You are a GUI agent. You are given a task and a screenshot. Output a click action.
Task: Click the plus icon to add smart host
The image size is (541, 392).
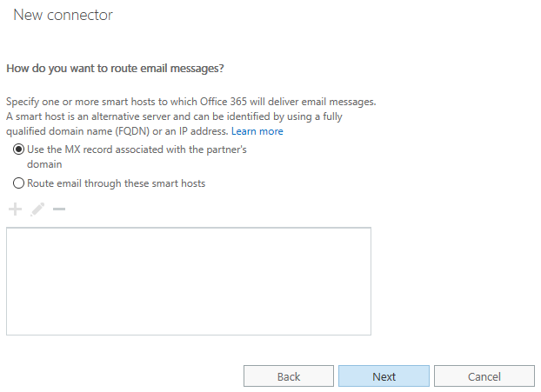pyautogui.click(x=15, y=209)
